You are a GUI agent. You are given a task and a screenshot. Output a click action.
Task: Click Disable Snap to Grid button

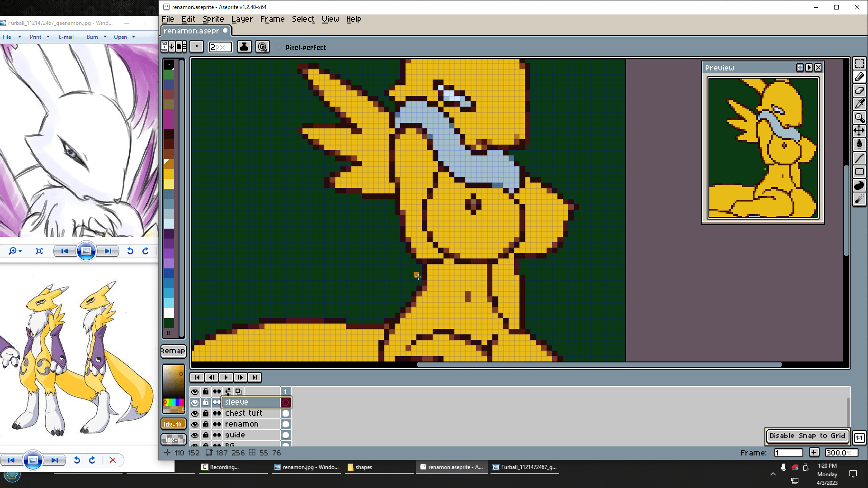[x=807, y=436]
